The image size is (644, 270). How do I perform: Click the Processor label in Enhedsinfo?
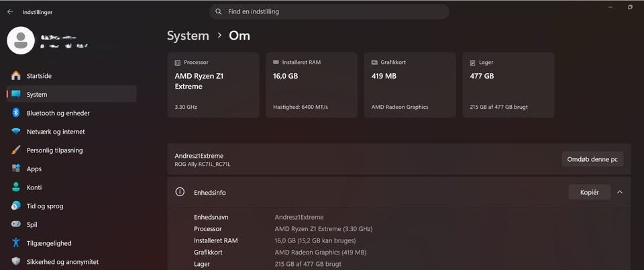pos(208,228)
